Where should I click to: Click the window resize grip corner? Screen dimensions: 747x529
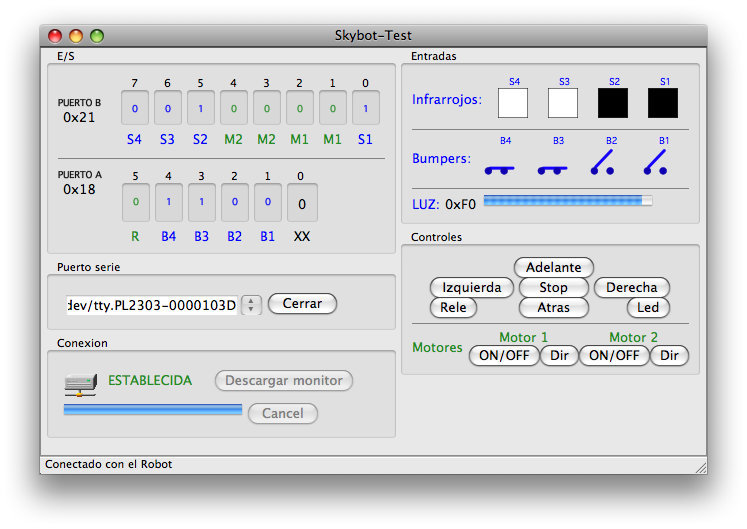click(700, 466)
